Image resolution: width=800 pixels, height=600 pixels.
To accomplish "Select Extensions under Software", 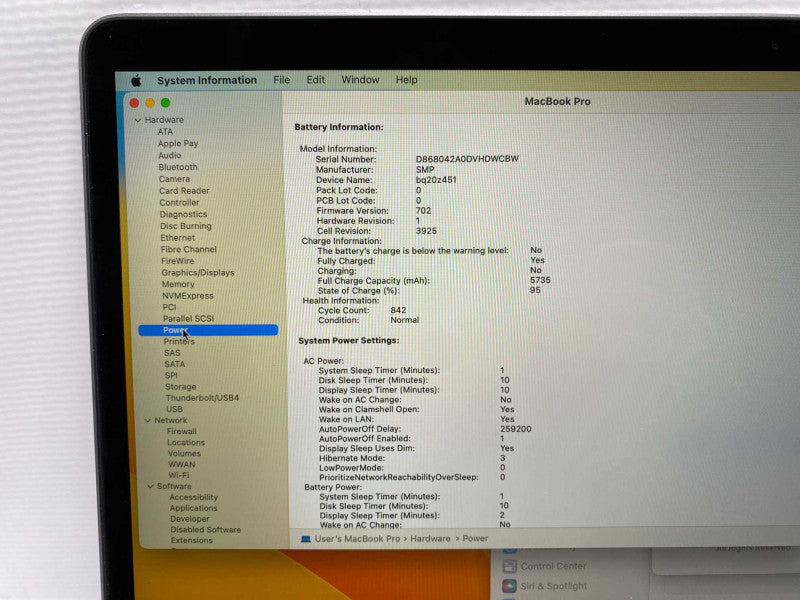I will click(x=191, y=540).
